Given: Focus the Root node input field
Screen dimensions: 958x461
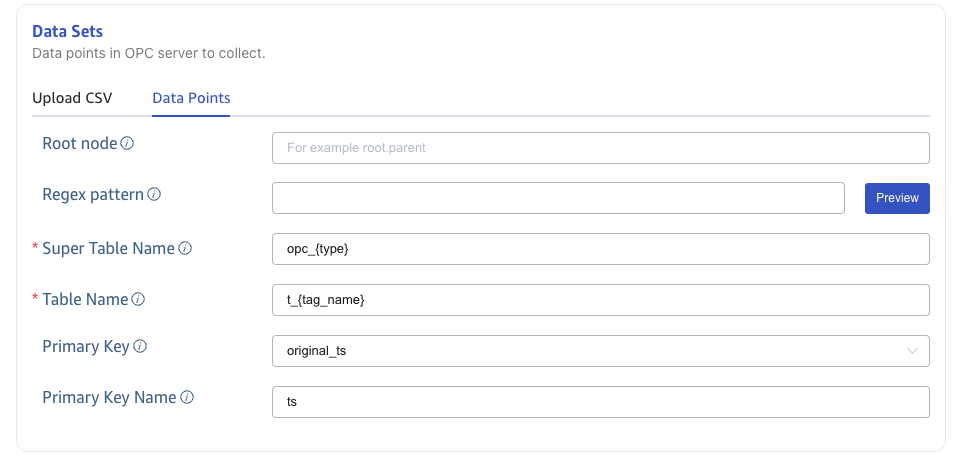Looking at the screenshot, I should pos(600,148).
